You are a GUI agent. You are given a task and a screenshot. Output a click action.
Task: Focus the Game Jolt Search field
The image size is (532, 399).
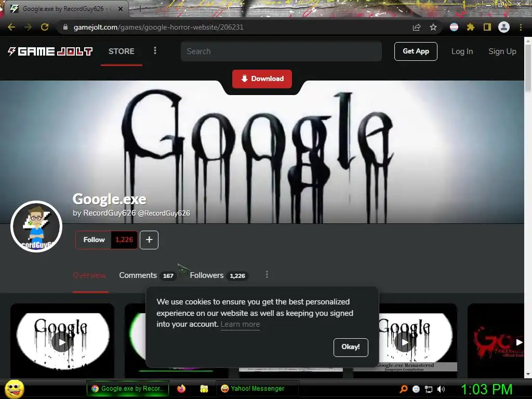coord(281,51)
